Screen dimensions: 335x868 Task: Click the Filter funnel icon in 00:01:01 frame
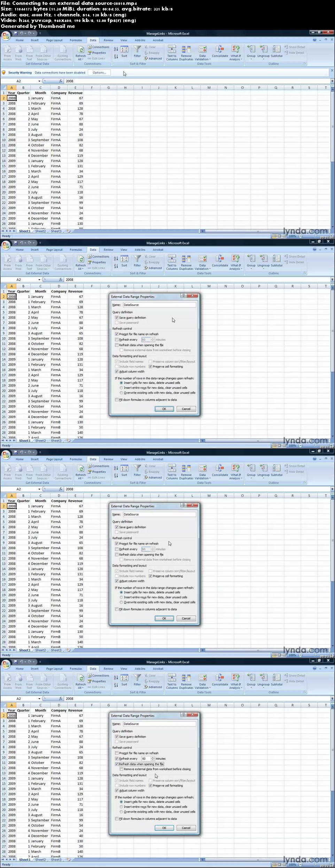pyautogui.click(x=137, y=49)
